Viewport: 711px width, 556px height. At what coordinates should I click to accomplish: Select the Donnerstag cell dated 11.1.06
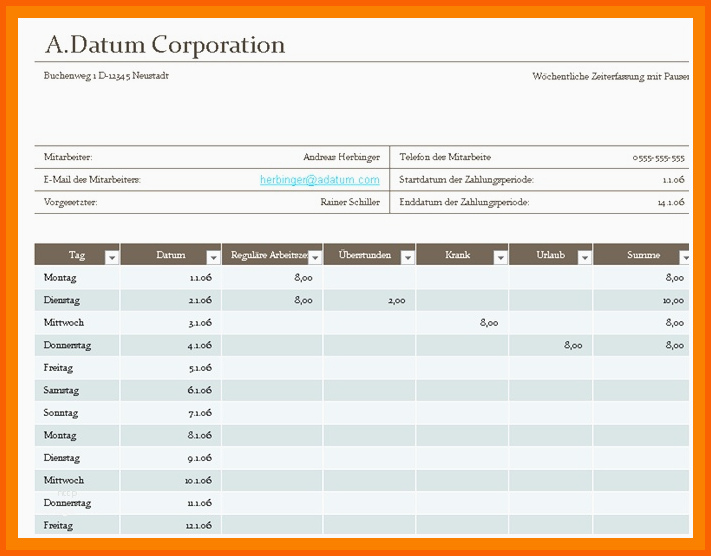coord(77,503)
